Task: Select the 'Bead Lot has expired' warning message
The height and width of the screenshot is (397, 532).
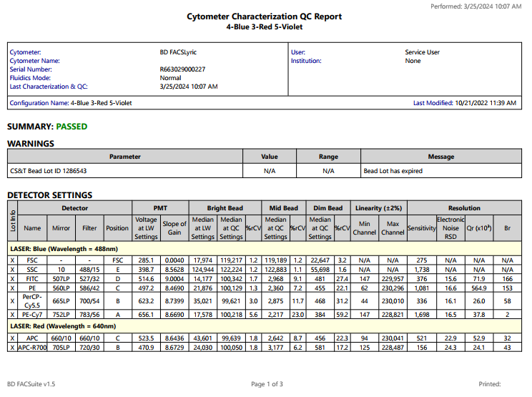Action: (x=393, y=171)
